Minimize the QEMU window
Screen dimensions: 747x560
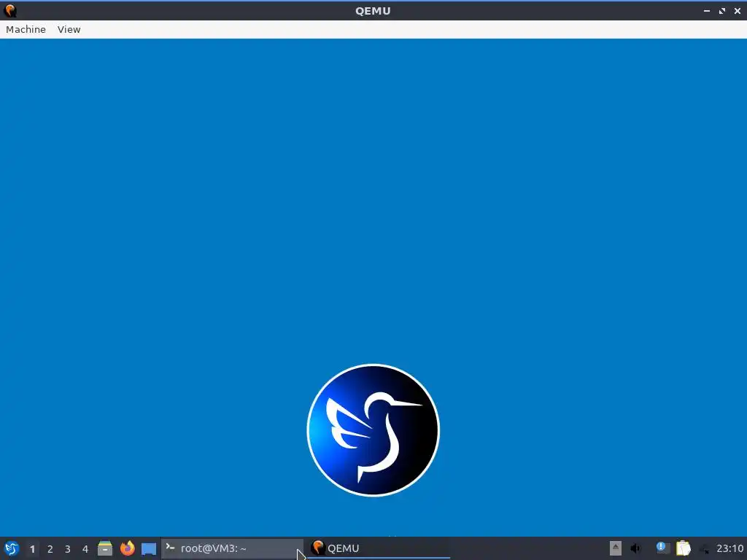pos(707,11)
